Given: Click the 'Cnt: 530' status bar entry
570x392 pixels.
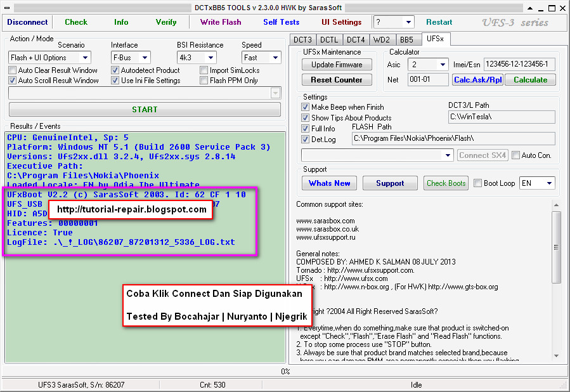Looking at the screenshot, I should pyautogui.click(x=212, y=385).
